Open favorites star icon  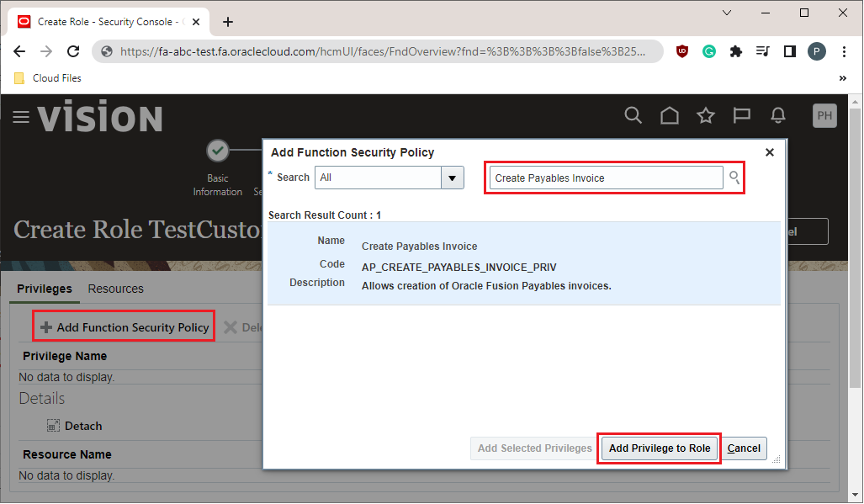coord(705,115)
